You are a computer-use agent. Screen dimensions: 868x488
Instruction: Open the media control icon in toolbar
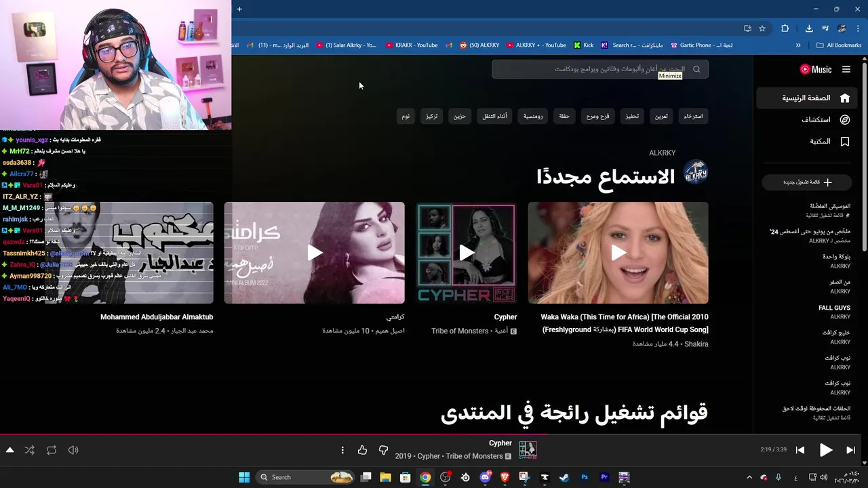point(825,28)
